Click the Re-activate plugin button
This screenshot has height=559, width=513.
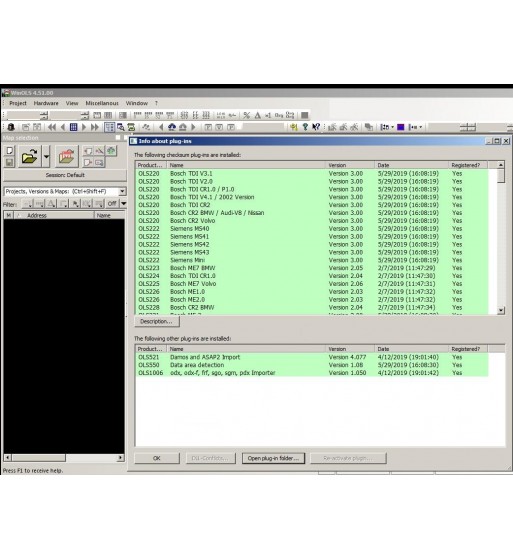click(348, 458)
